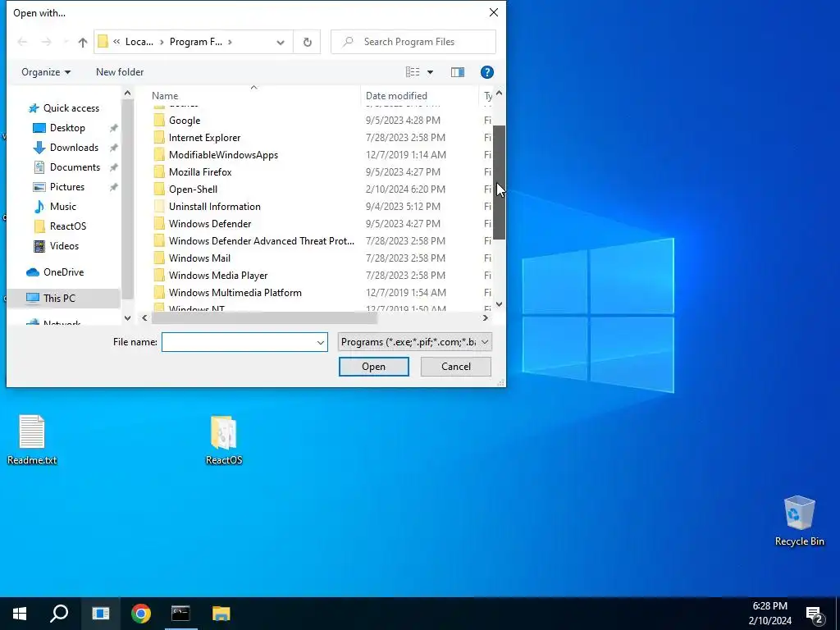This screenshot has height=630, width=840.
Task: Select Windows Defender Advanced Threat Protection folder
Action: tap(261, 240)
